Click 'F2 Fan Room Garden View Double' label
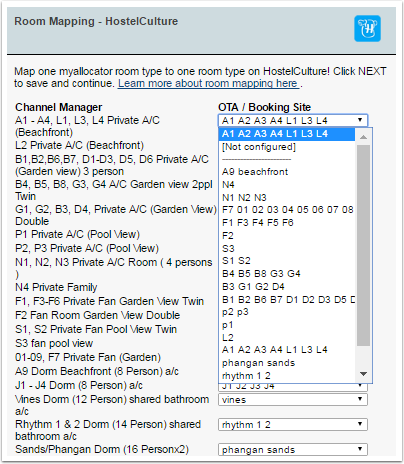Viewport: 404px width, 464px height. [x=97, y=315]
